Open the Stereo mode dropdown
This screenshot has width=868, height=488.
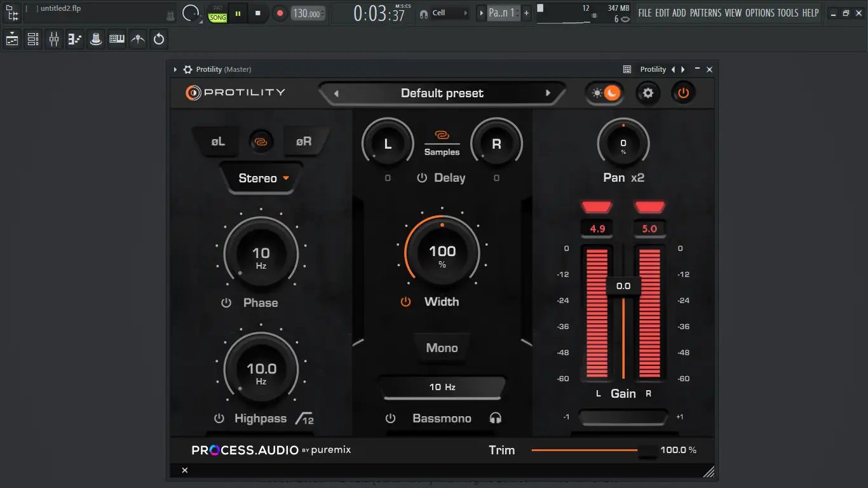(x=261, y=178)
